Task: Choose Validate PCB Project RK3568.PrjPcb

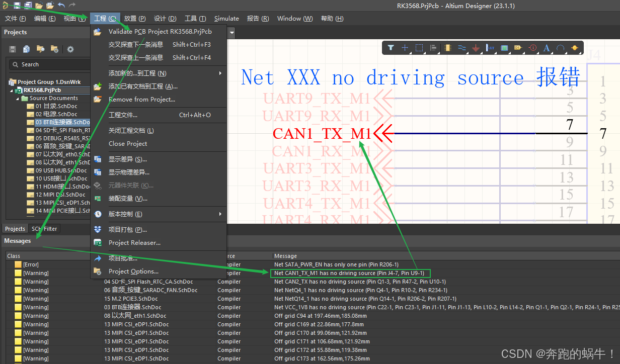Action: pos(159,31)
